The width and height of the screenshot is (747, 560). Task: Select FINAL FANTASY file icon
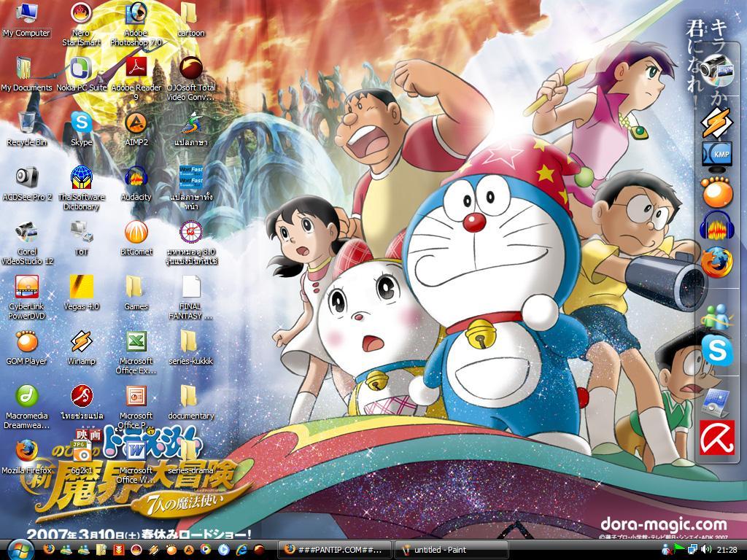190,298
